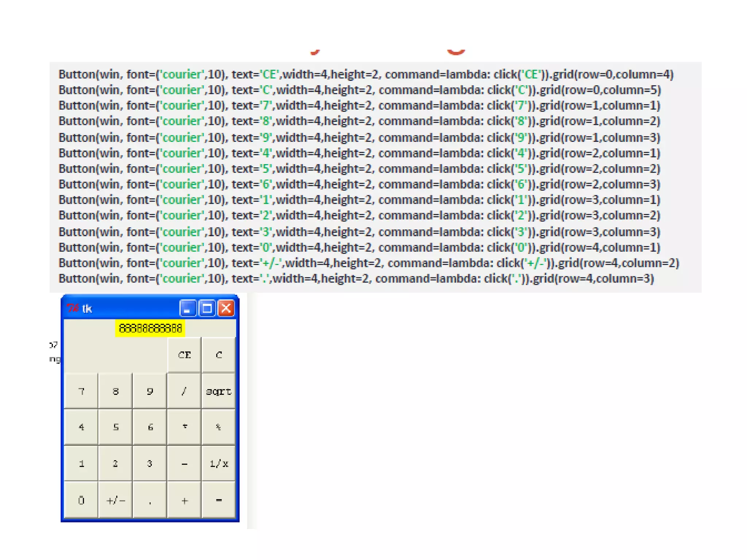Click the code line with text='0'
This screenshot has width=747, height=560.
click(360, 248)
